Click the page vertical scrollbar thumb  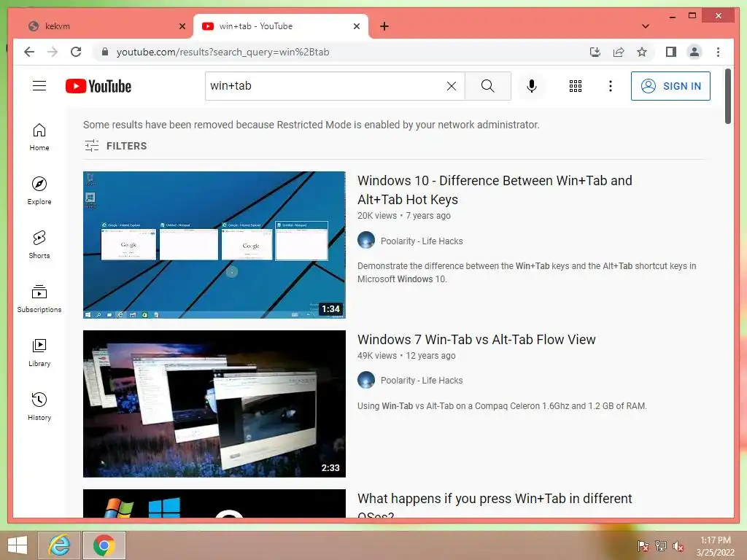[728, 96]
